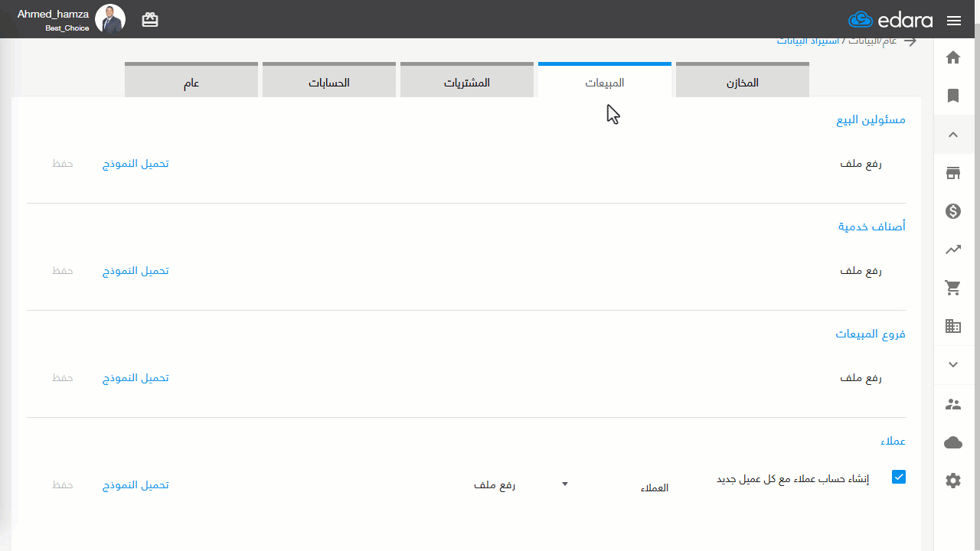Click حفظ in أصناف خدمية row
The width and height of the screenshot is (980, 551).
click(63, 271)
